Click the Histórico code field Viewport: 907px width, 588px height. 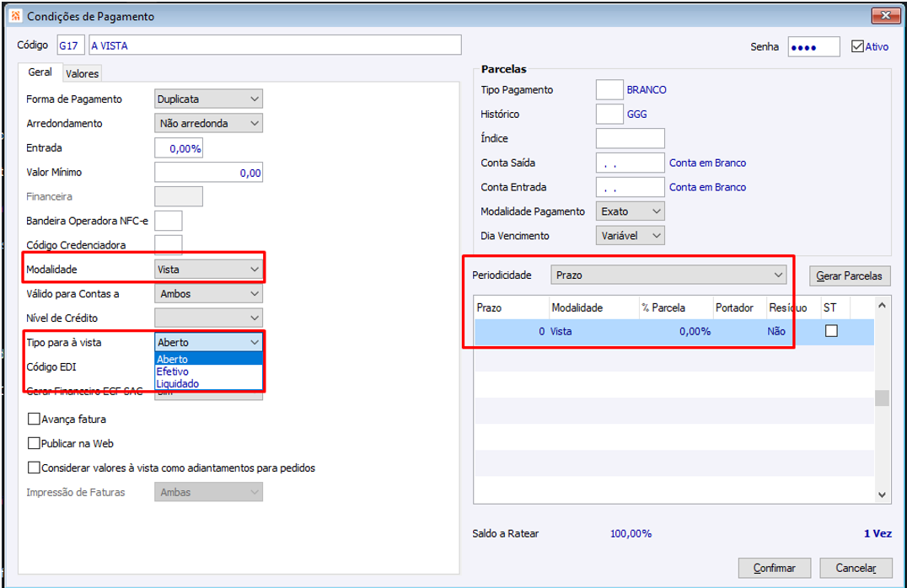pyautogui.click(x=609, y=114)
